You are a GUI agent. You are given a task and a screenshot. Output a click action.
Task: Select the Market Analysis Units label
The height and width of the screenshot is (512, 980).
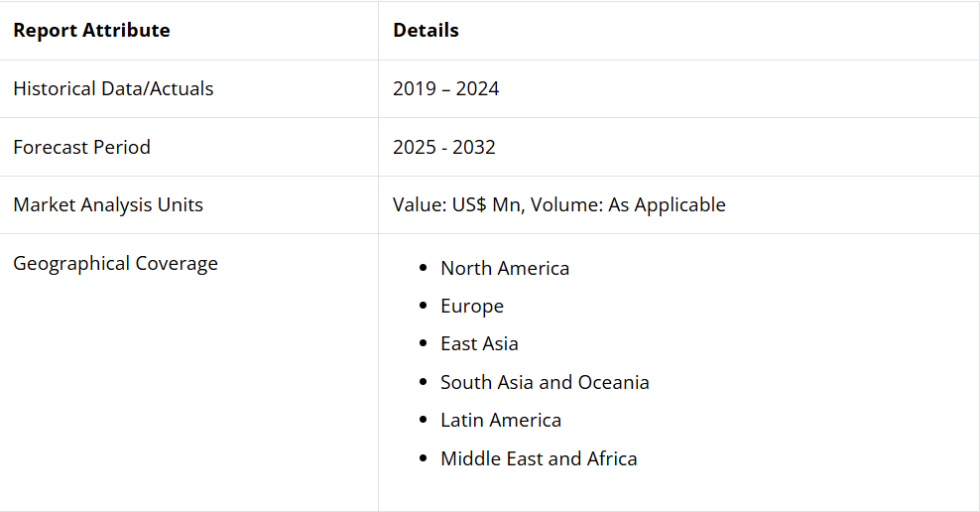click(x=108, y=205)
